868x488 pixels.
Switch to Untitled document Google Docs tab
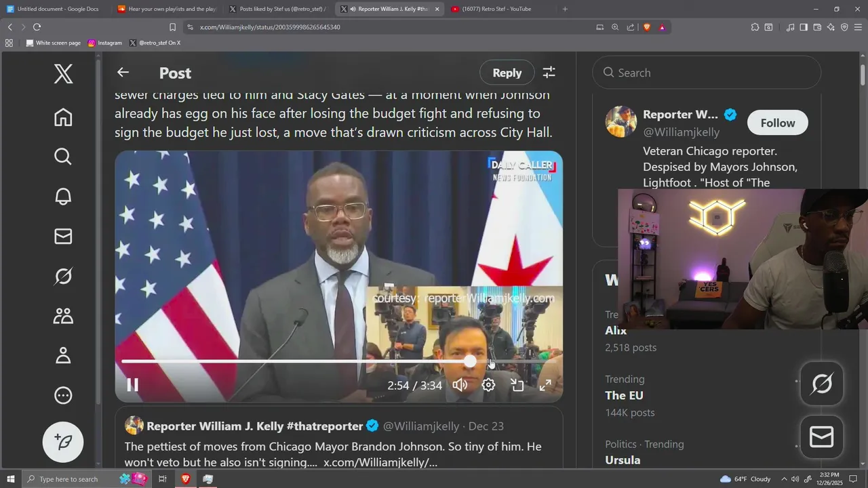pyautogui.click(x=56, y=9)
